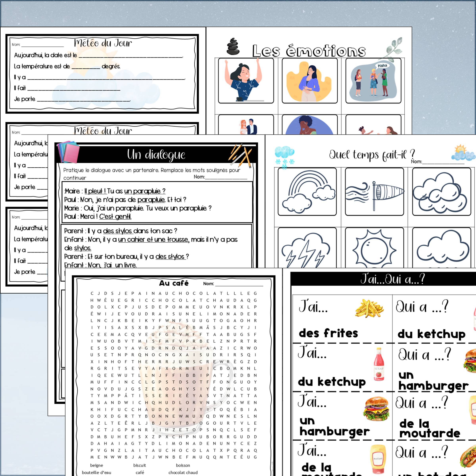Screen dimensions: 476x476
Task: Click the word 'beigne' in word list
Action: 97,465
